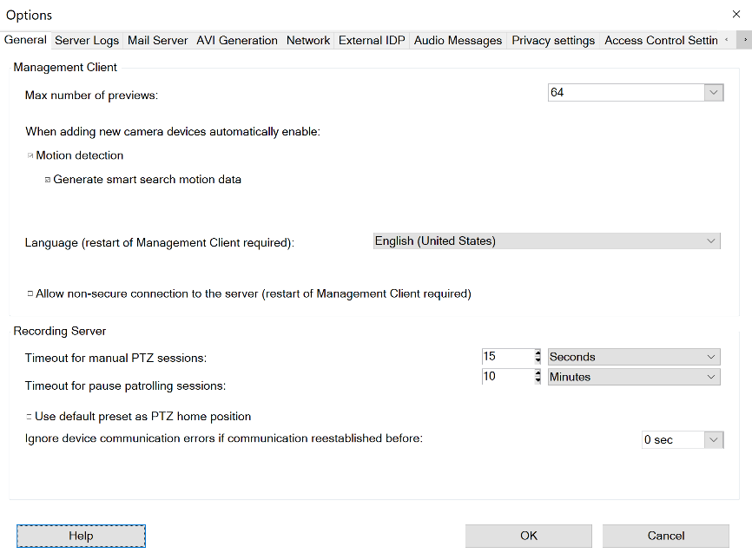Toggle Use default preset as PTZ home
The image size is (752, 560).
click(30, 418)
